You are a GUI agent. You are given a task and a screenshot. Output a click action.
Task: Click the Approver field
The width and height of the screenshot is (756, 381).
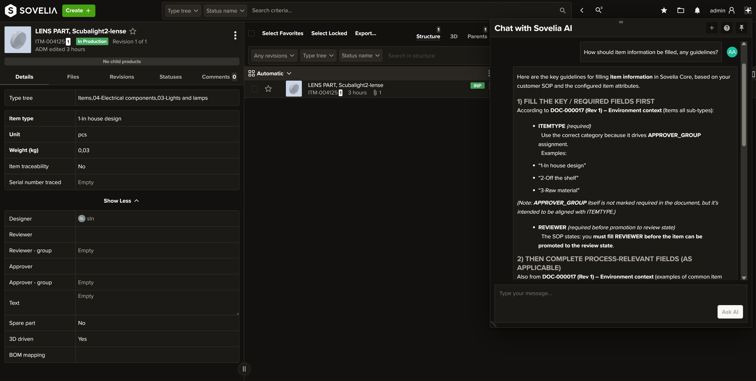pos(157,266)
